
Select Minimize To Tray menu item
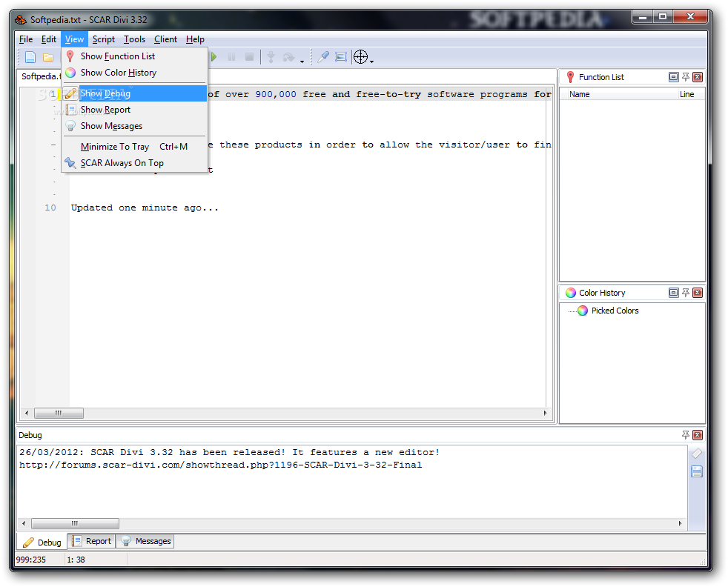pyautogui.click(x=135, y=147)
